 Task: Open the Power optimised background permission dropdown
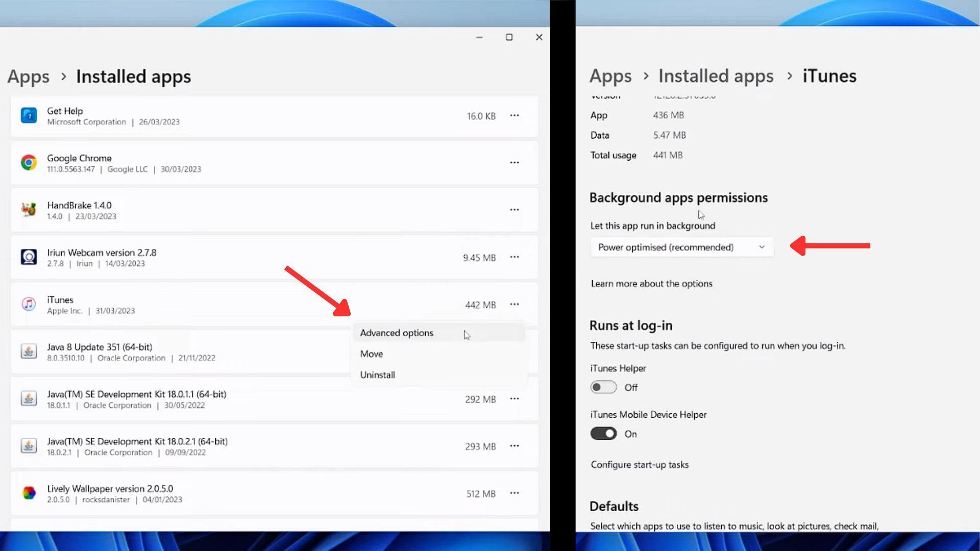682,247
